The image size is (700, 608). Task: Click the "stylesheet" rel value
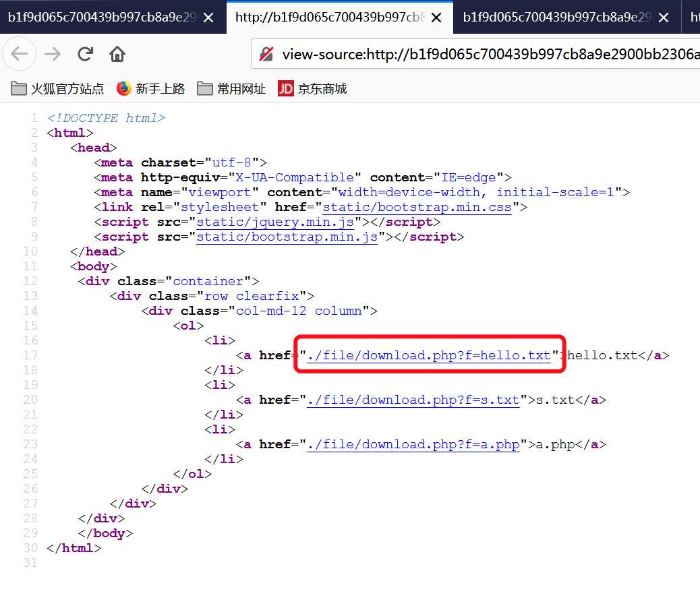[x=220, y=207]
